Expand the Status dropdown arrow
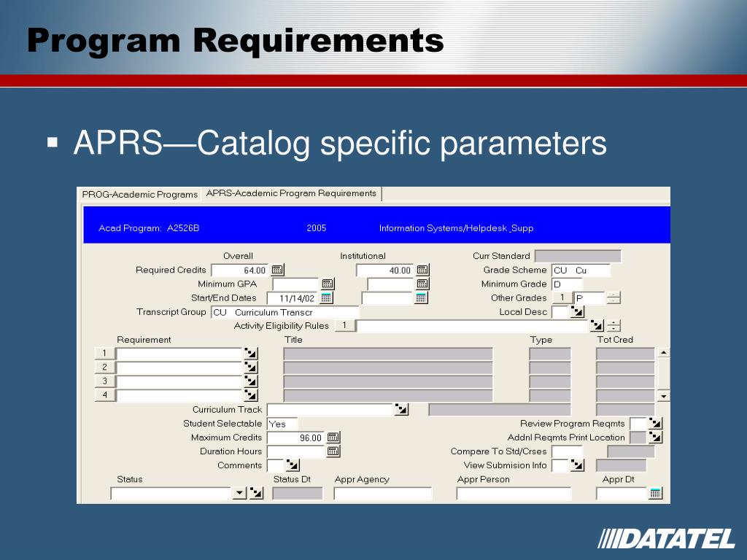 (x=239, y=494)
